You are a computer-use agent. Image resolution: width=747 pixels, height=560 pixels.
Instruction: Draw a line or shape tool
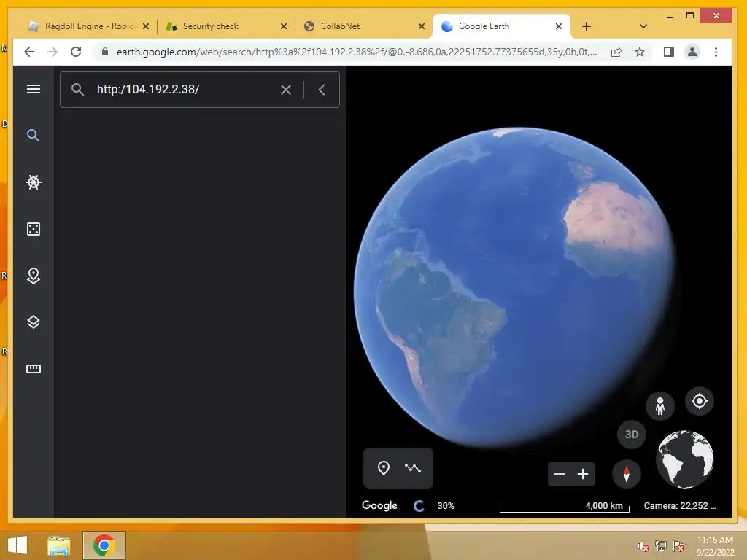click(413, 468)
